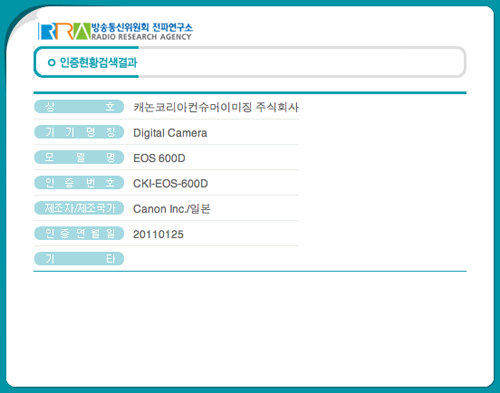Click the EOS 600D model value
The height and width of the screenshot is (393, 500).
159,158
